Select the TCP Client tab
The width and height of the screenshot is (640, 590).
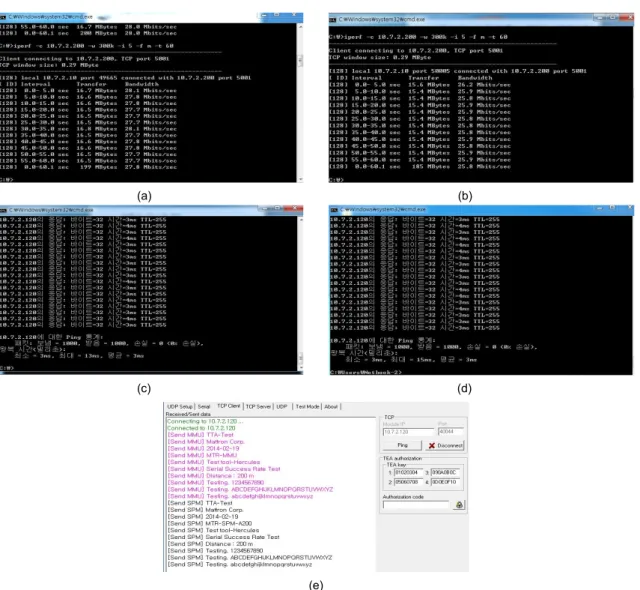pos(229,406)
